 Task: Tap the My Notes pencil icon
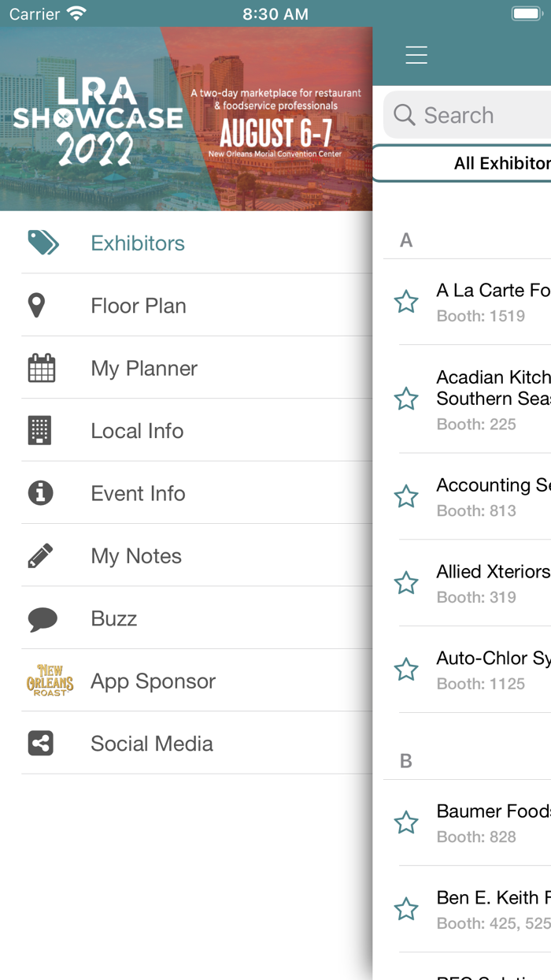(40, 556)
